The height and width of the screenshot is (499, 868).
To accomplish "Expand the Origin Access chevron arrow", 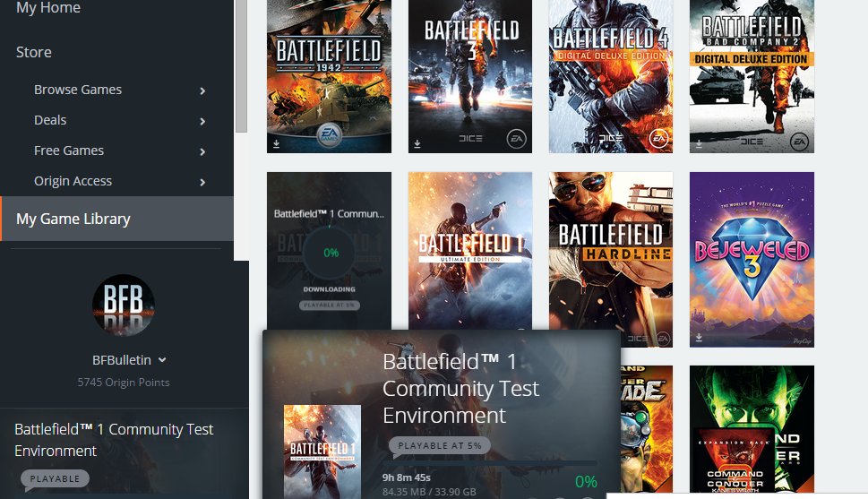I will tap(202, 182).
